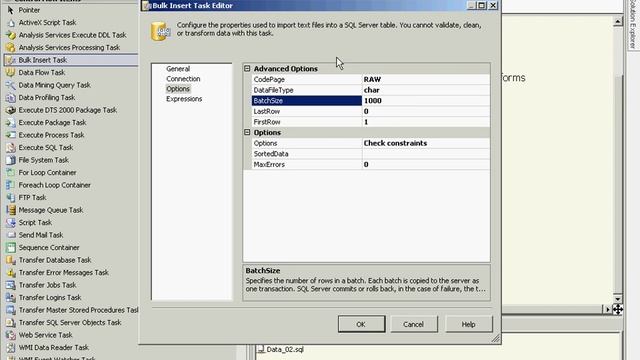The width and height of the screenshot is (640, 360).
Task: Open the Connection page in editor
Action: coord(183,79)
